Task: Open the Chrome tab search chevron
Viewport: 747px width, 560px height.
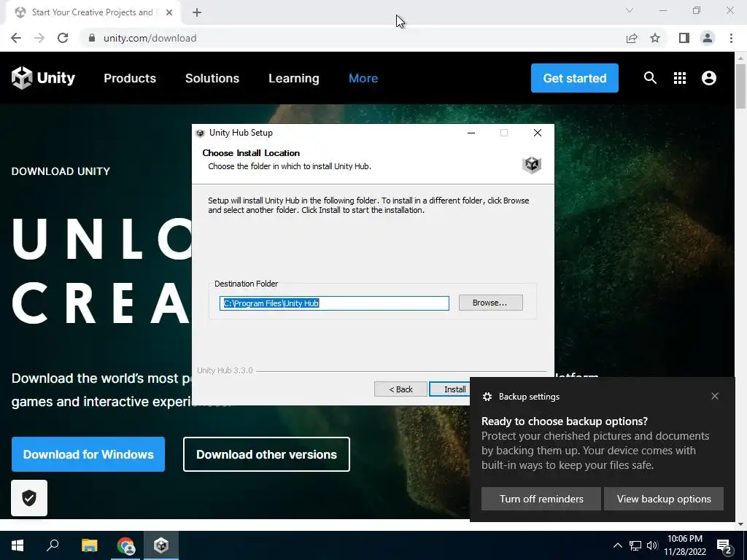Action: point(630,10)
